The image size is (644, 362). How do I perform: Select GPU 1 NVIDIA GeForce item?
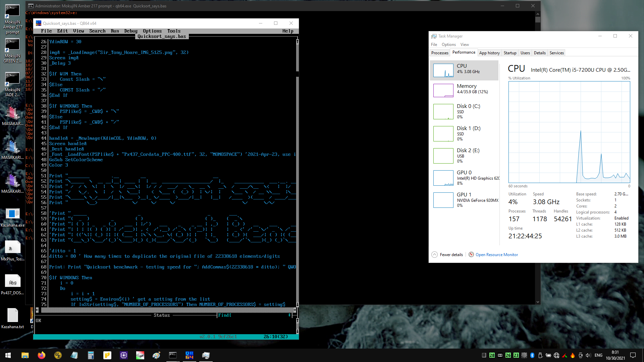464,200
